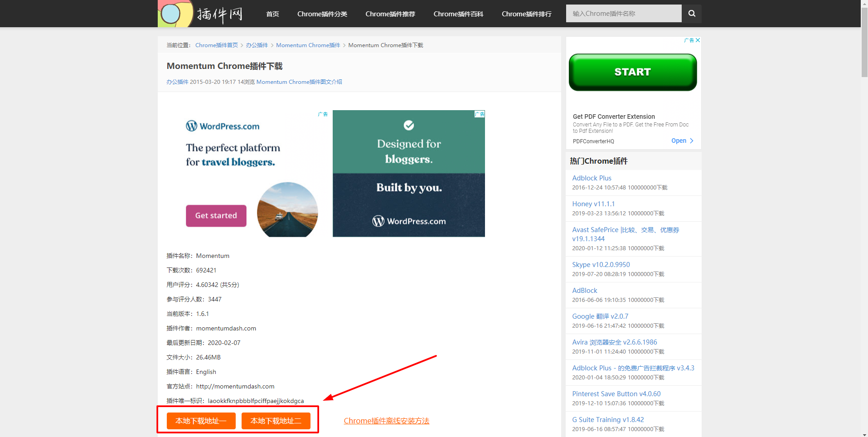Click breadcrumb 办公插件
This screenshot has height=437, width=868.
tap(257, 45)
